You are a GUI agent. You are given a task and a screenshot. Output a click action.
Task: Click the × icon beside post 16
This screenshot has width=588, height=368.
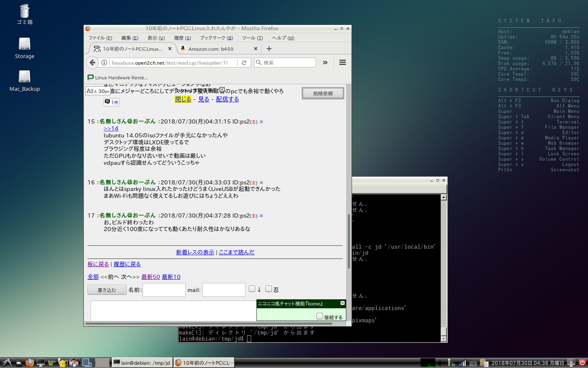[261, 183]
